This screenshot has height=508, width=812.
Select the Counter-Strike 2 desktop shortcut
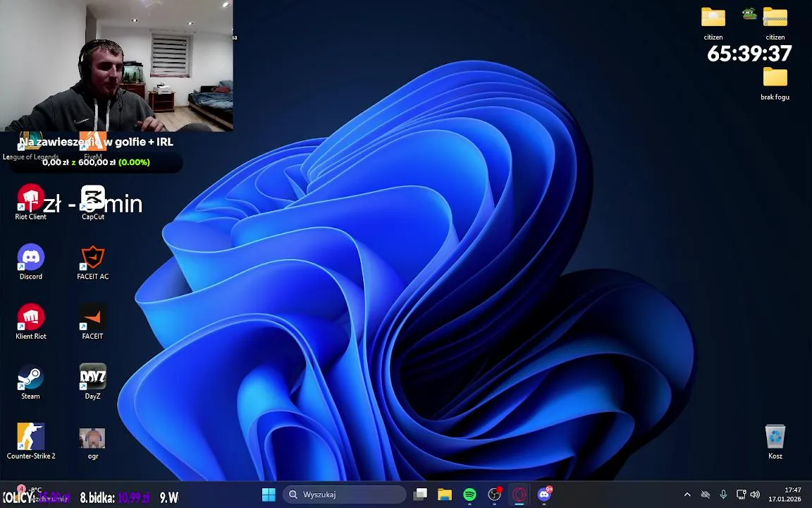tap(30, 442)
